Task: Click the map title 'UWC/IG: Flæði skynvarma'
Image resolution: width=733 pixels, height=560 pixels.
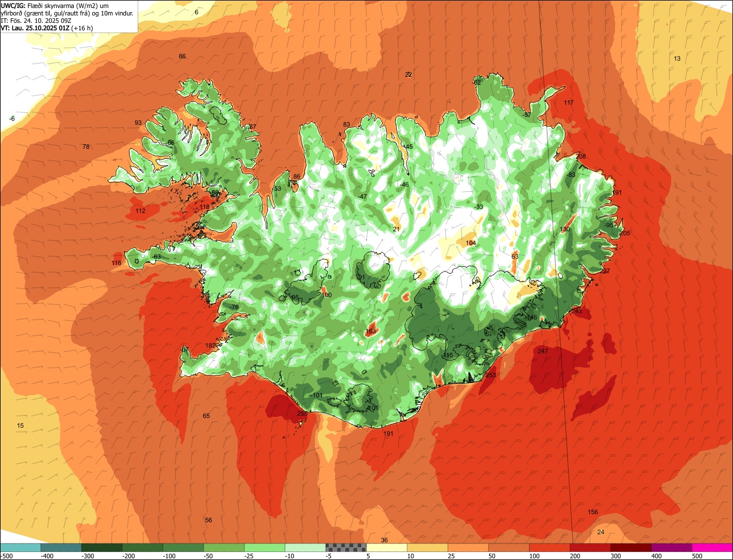Action: click(38, 5)
